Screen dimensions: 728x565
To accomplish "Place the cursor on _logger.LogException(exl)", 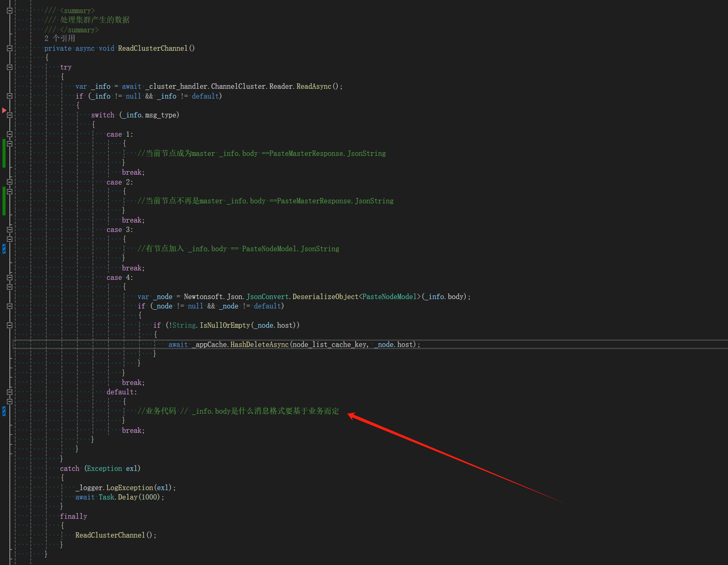I will tap(125, 488).
